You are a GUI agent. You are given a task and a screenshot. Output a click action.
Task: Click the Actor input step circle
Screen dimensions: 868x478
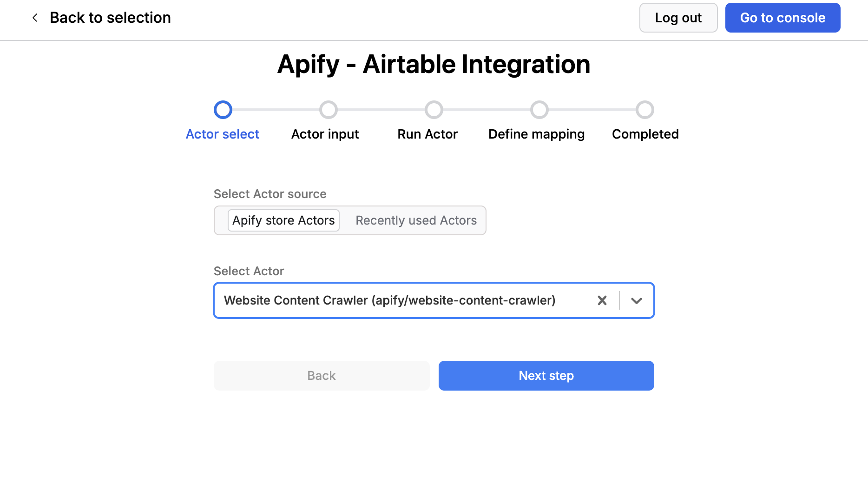click(x=328, y=110)
